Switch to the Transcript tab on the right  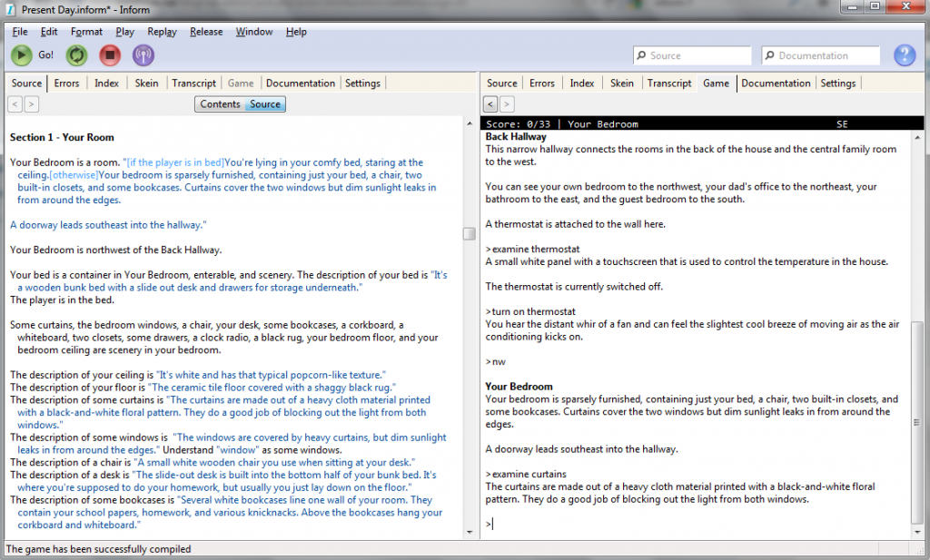click(669, 83)
